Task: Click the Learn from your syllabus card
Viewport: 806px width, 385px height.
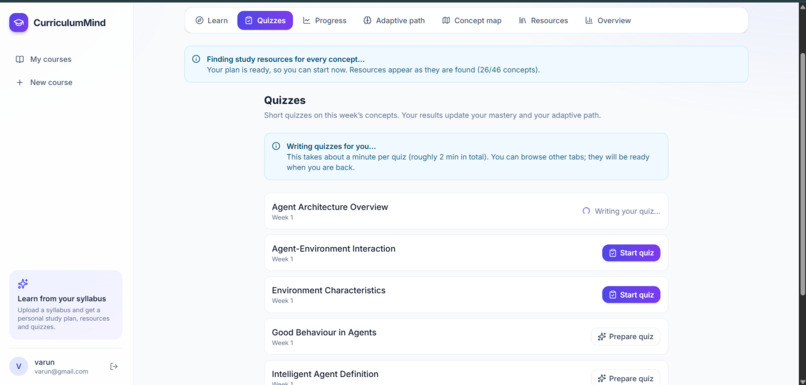Action: (x=66, y=305)
